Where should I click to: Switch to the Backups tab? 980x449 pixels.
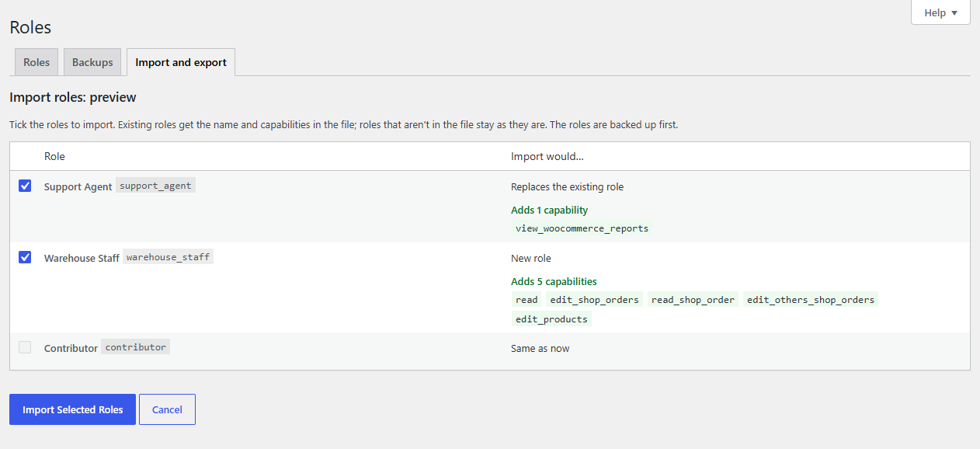(x=92, y=62)
